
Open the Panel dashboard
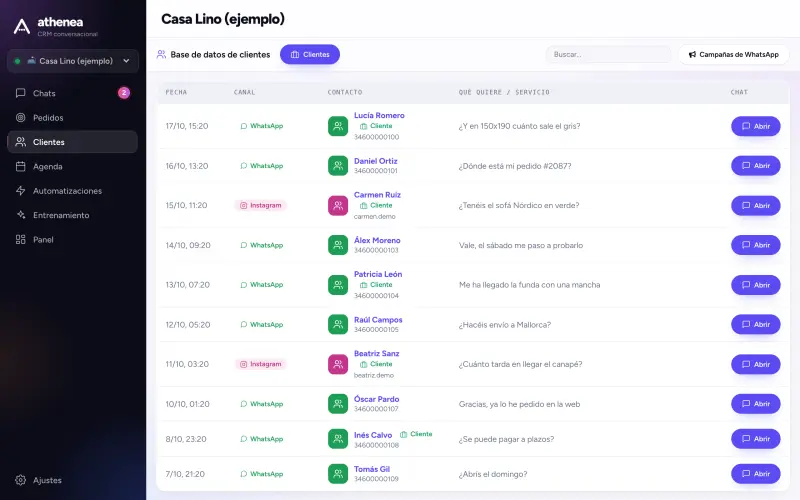pos(72,240)
